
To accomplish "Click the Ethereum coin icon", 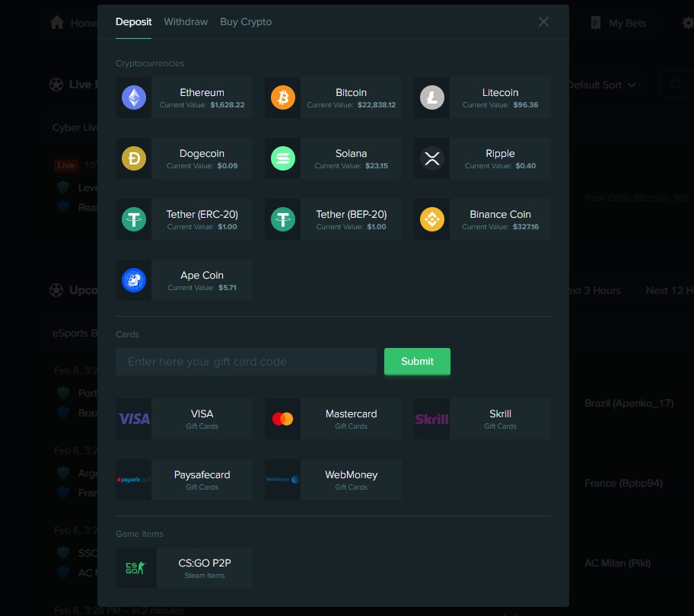I will 134,97.
